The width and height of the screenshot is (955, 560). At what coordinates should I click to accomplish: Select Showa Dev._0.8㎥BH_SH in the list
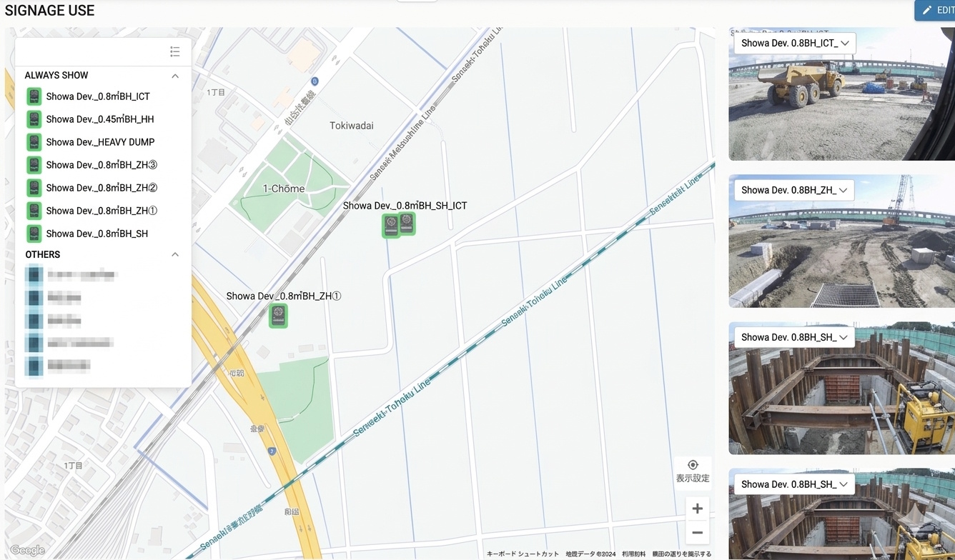coord(97,234)
